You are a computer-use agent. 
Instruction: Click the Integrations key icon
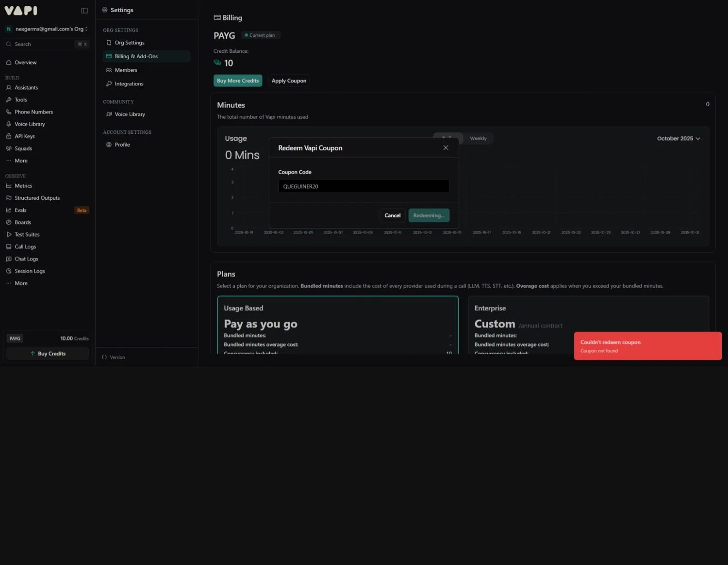tap(109, 84)
